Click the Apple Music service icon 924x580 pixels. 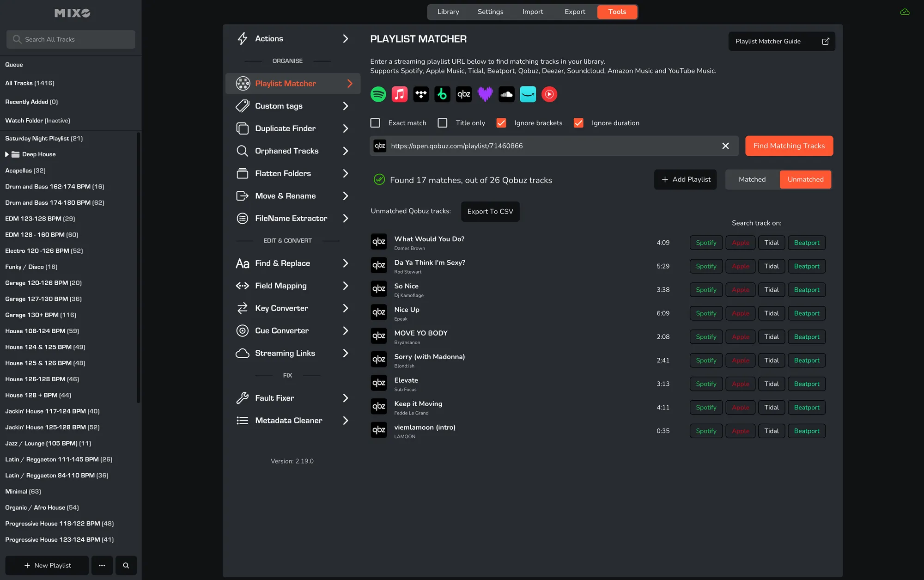400,94
